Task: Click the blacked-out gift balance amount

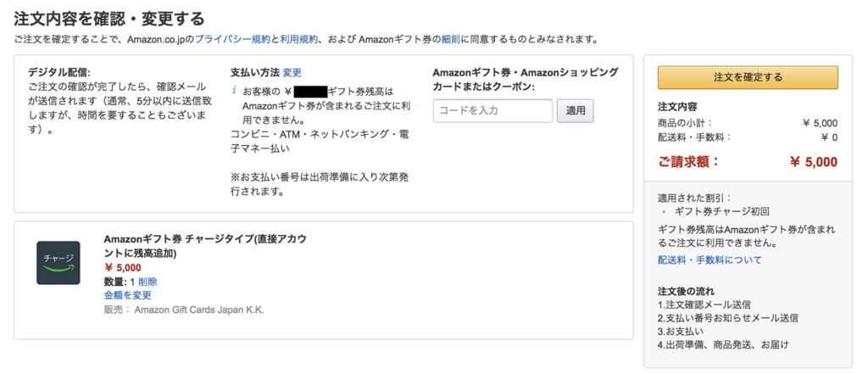Action: click(x=309, y=91)
